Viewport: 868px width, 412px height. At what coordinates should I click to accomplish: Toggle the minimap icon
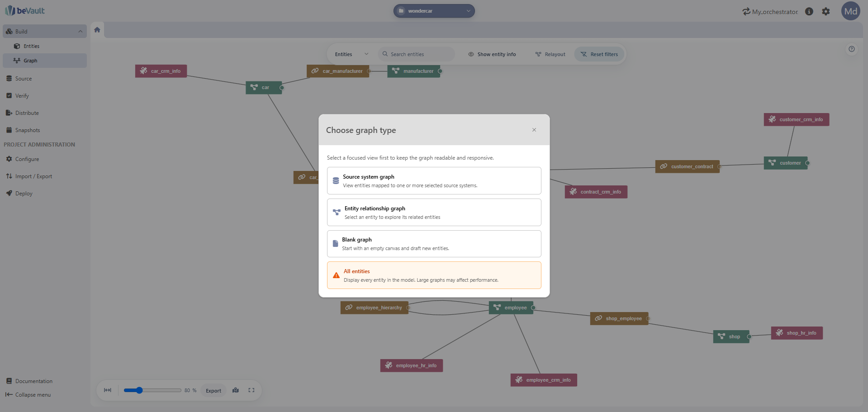[x=236, y=390]
